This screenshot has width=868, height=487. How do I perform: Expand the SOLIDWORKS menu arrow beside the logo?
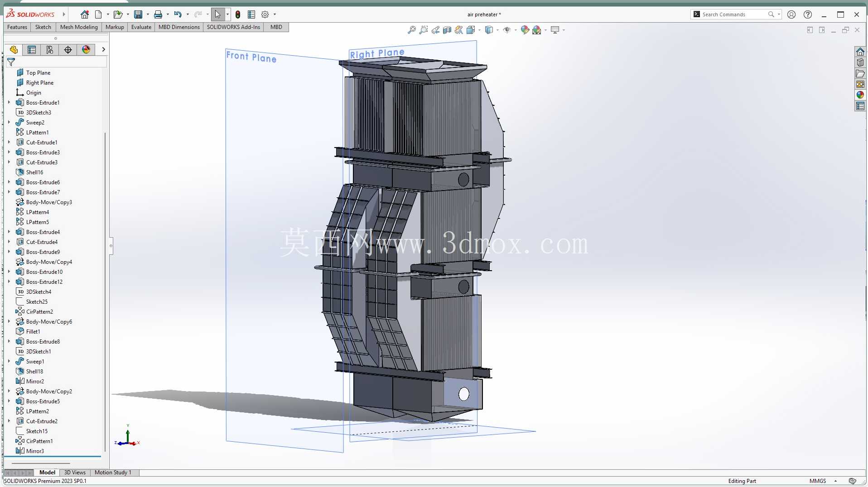(64, 14)
